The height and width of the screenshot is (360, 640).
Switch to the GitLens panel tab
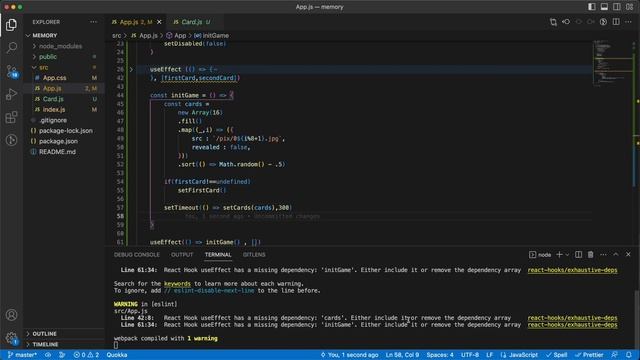tap(254, 255)
